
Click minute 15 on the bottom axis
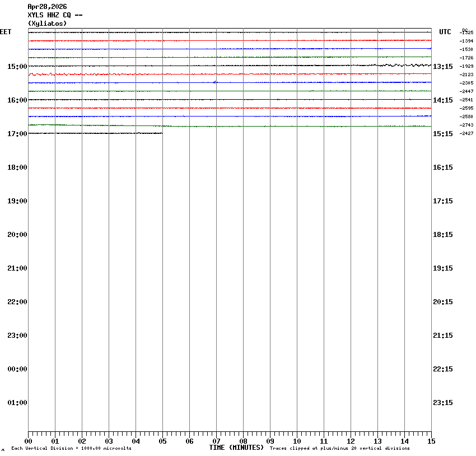(431, 441)
